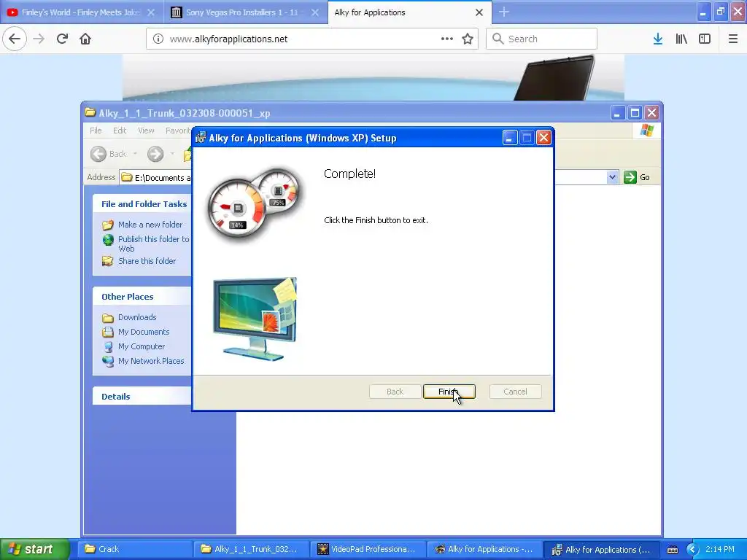Close the Alky for Applications browser tab
The image size is (747, 560).
[x=479, y=12]
